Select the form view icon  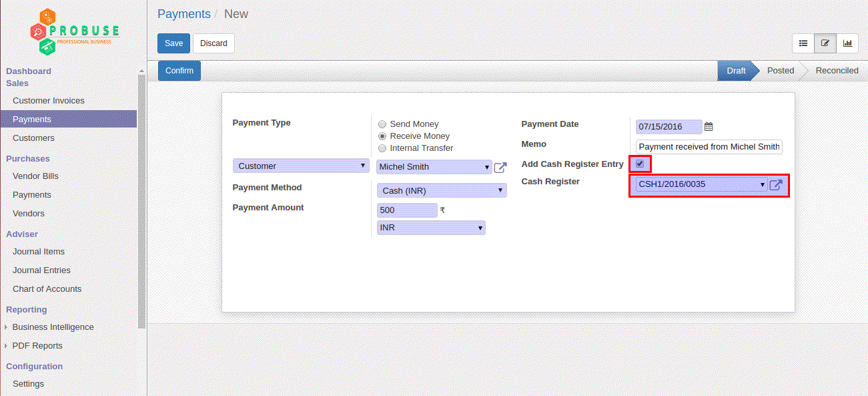pos(825,43)
